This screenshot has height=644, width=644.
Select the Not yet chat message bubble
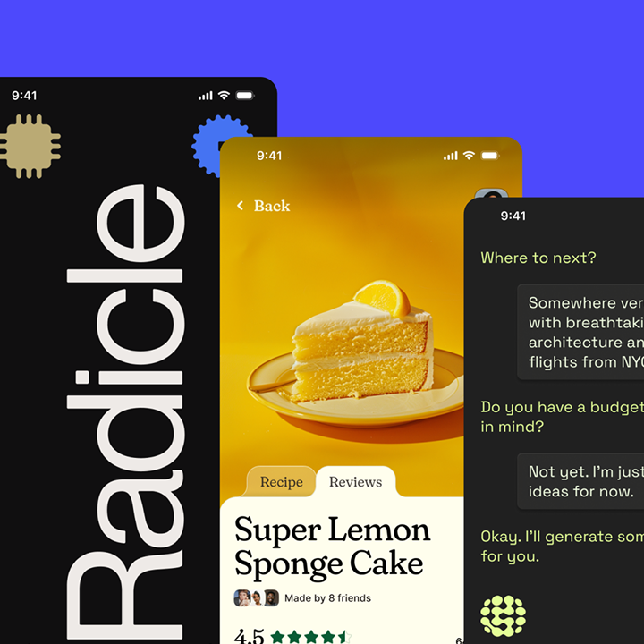click(580, 481)
